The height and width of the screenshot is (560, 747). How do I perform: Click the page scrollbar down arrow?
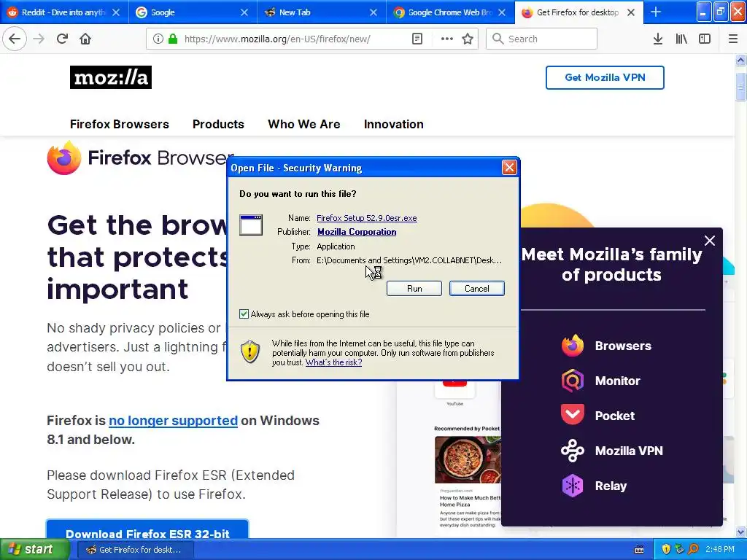740,532
